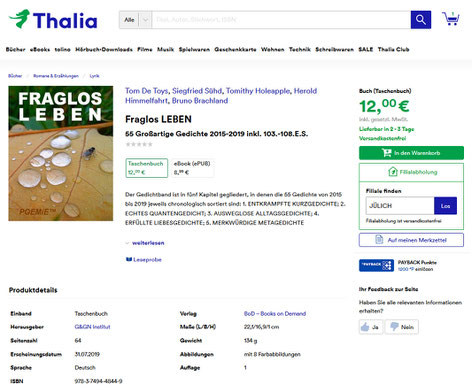Open the shopping cart icon
The height and width of the screenshot is (392, 472).
pyautogui.click(x=451, y=19)
